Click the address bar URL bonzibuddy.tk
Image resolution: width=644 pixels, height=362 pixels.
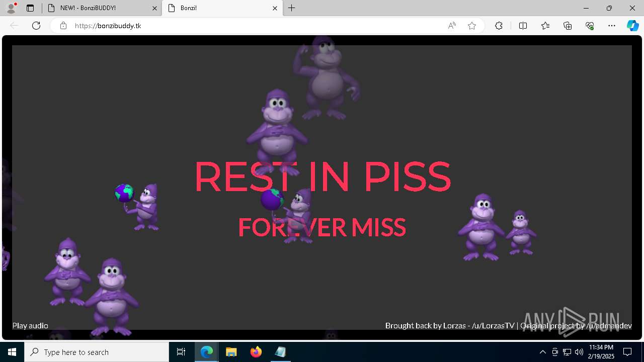tap(108, 26)
